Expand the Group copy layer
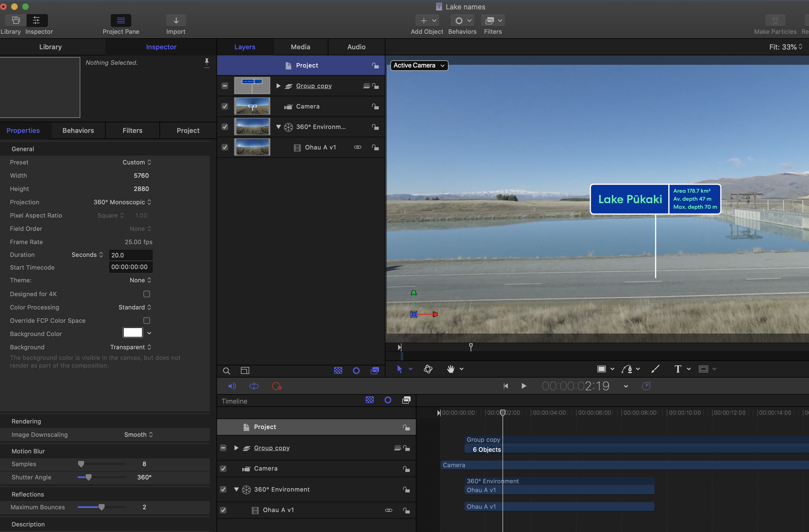Viewport: 809px width, 532px height. coord(279,86)
